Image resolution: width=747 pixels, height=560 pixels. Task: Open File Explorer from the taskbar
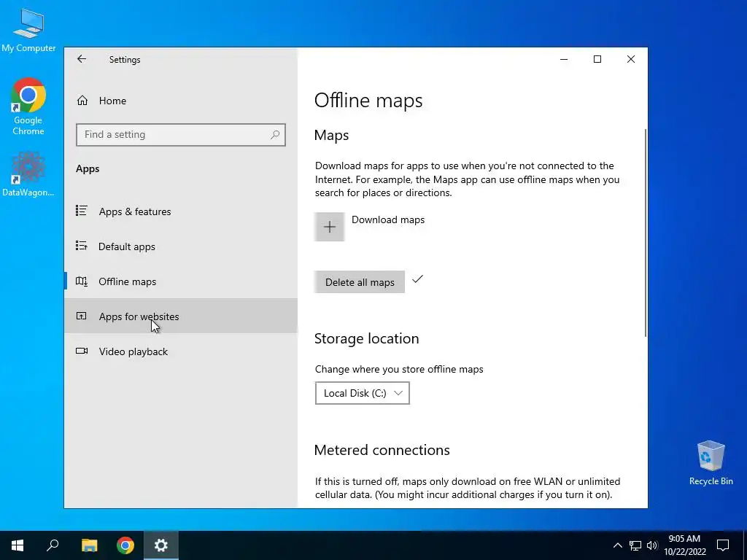(89, 545)
